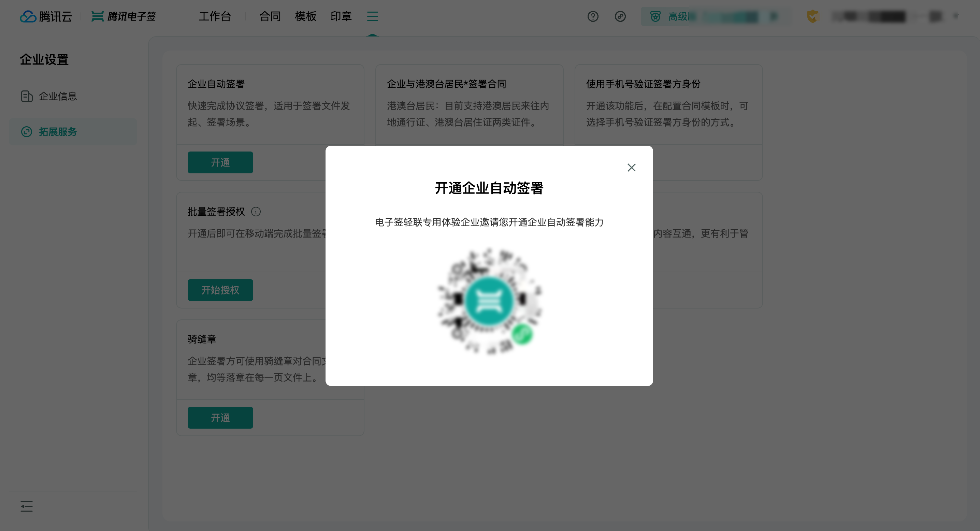Select 拓展服务 in the sidebar
This screenshot has width=980, height=531.
pyautogui.click(x=73, y=132)
